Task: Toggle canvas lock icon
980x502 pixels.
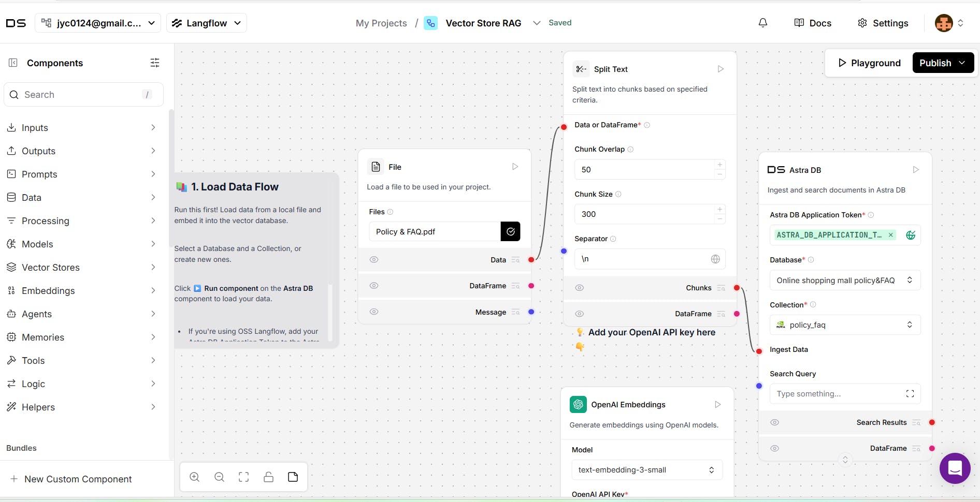Action: point(268,477)
